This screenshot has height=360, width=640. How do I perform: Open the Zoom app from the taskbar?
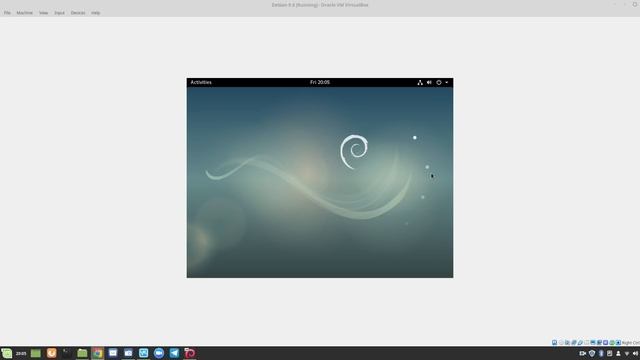pos(159,353)
